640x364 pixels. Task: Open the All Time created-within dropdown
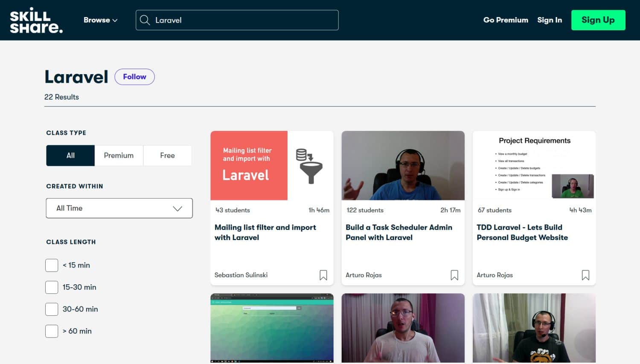point(119,208)
